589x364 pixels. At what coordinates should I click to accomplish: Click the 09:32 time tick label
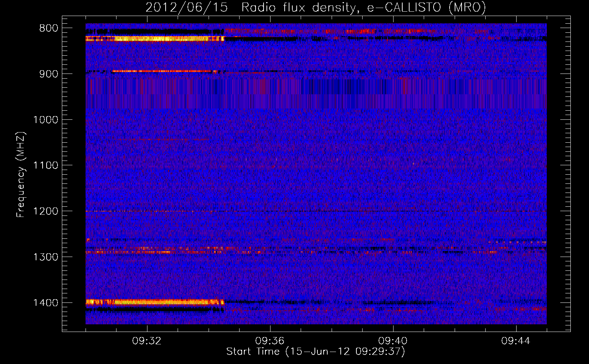coord(147,341)
